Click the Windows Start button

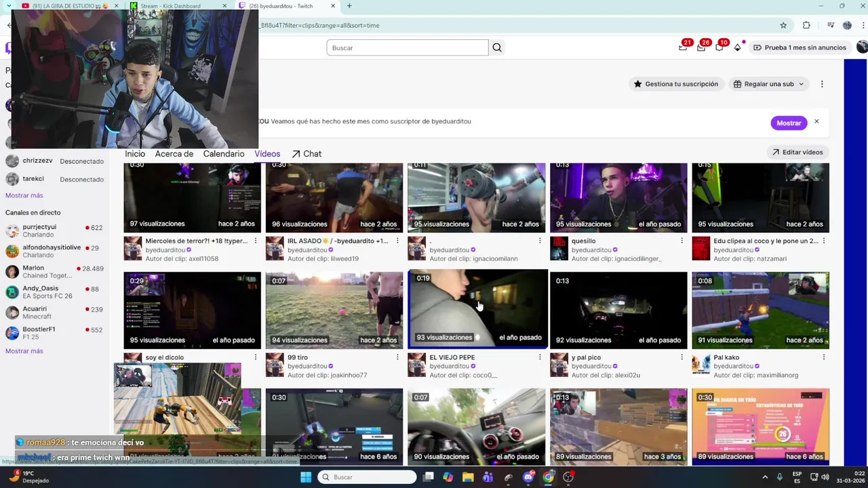pos(306,477)
